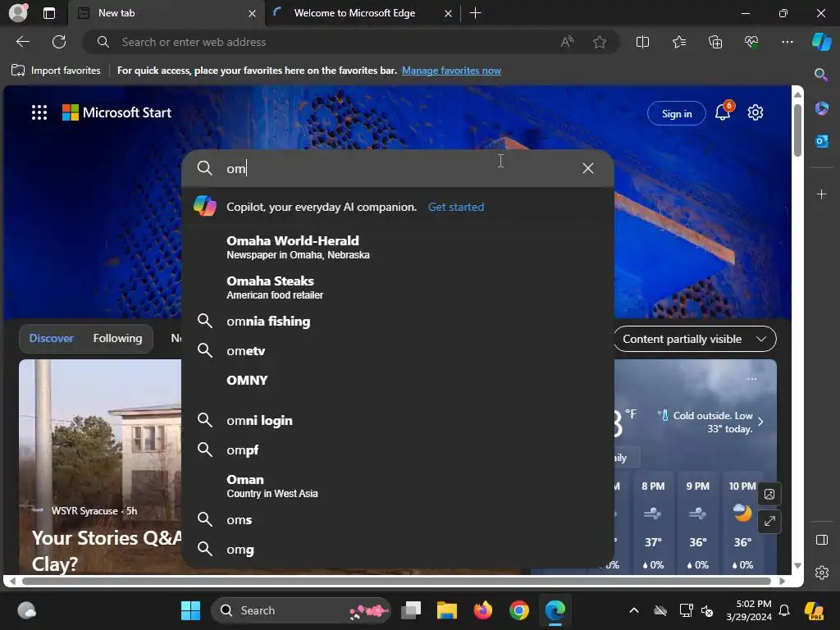Add a sidebar app with plus icon
Screen dimensions: 840x630
coord(821,194)
